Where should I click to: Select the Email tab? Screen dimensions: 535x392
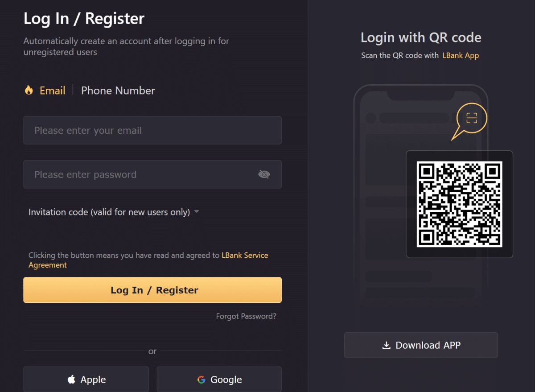click(53, 91)
